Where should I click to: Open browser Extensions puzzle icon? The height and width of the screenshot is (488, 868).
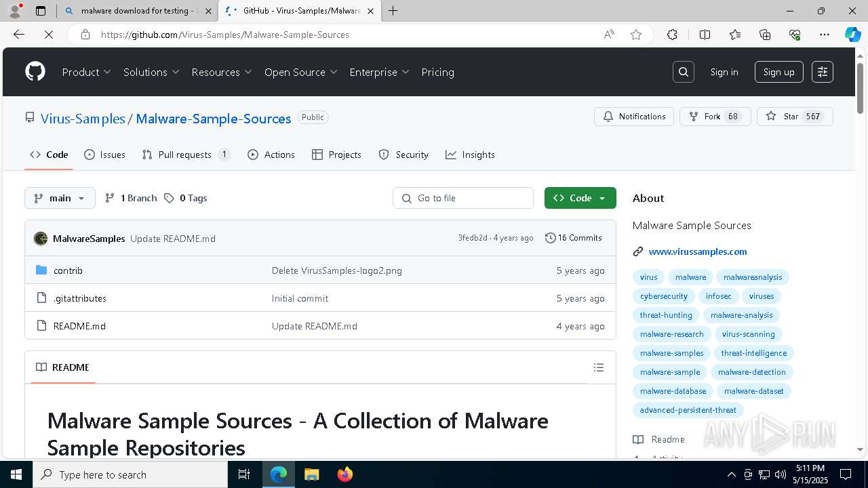pos(672,35)
